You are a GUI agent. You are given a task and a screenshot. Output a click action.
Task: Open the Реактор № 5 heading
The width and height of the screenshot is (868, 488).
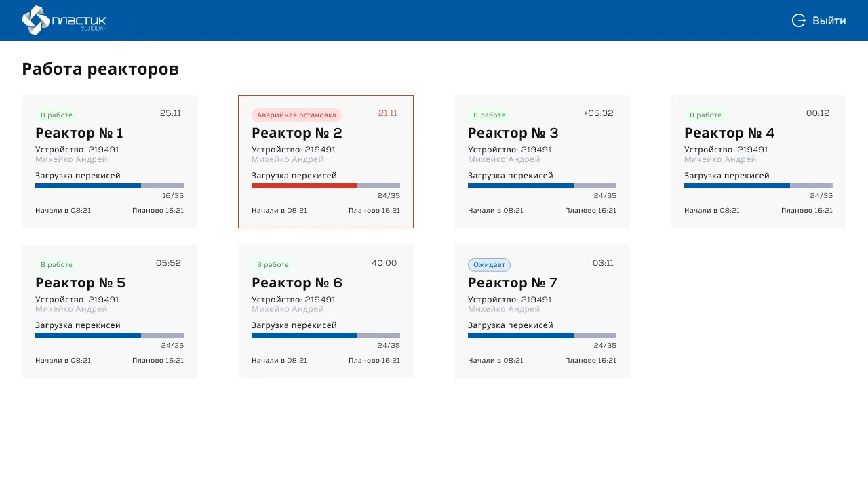point(80,283)
